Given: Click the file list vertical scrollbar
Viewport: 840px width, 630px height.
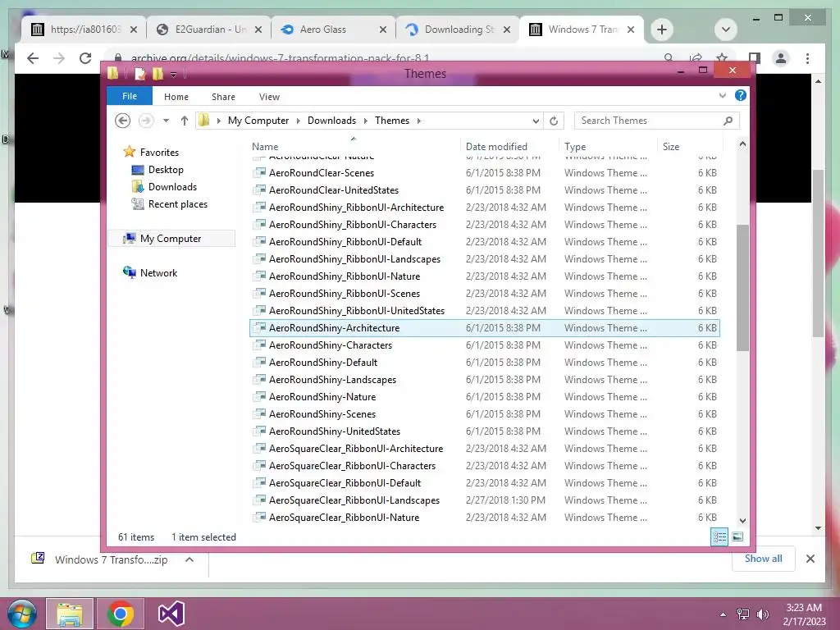Looking at the screenshot, I should click(742, 288).
